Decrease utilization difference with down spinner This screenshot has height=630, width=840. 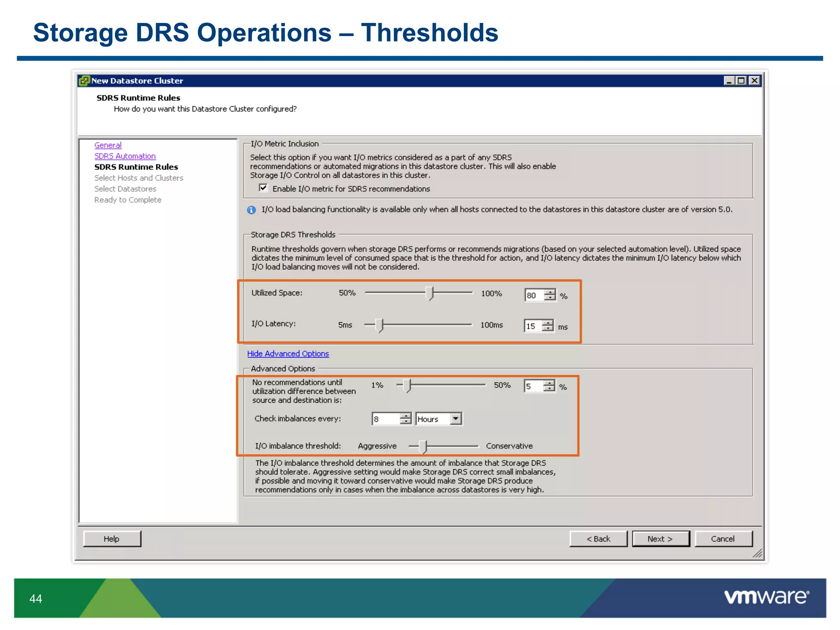pyautogui.click(x=549, y=389)
